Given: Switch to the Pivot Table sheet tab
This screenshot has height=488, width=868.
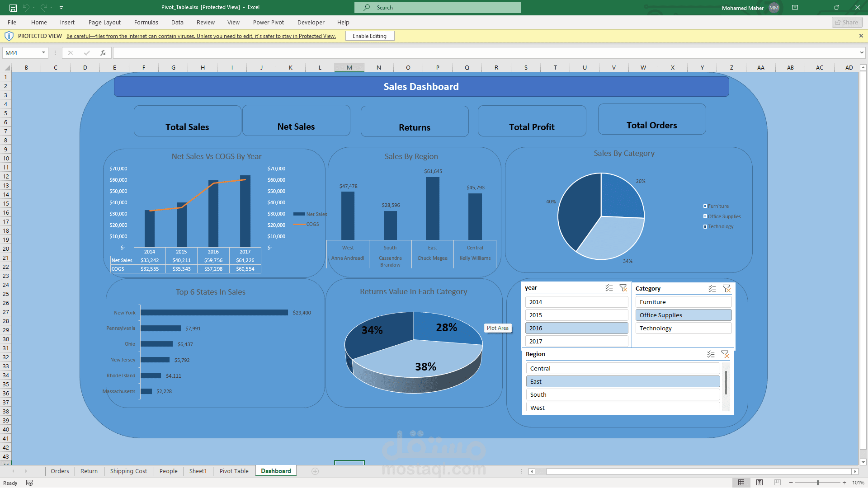Looking at the screenshot, I should [234, 471].
